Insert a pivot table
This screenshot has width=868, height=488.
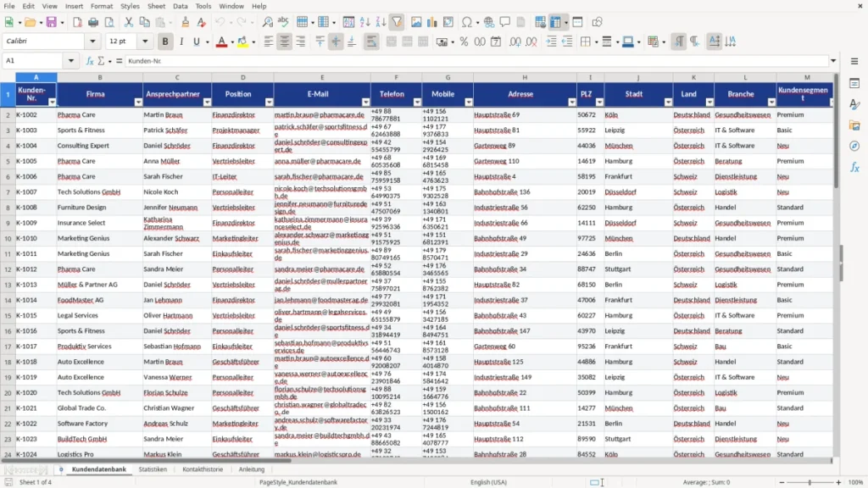[x=448, y=22]
